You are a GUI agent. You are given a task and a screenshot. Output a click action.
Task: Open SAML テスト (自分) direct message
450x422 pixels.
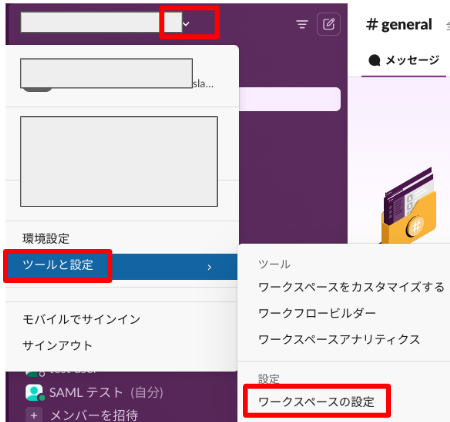click(x=106, y=393)
